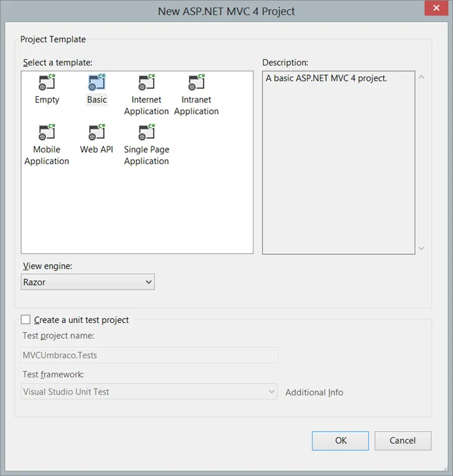Open the Additional Info link

(314, 392)
